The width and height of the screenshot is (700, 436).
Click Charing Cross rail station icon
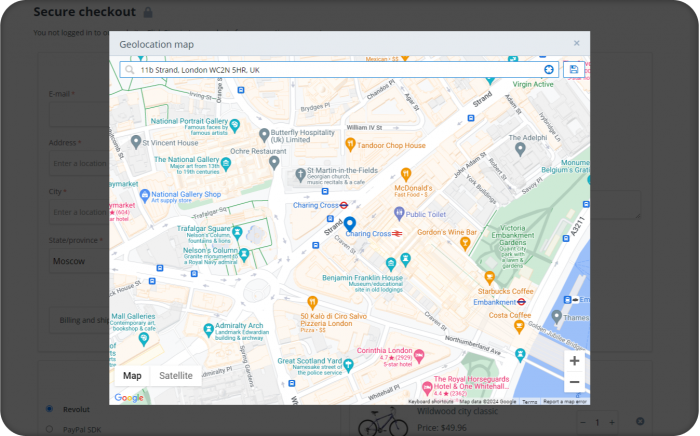(397, 233)
